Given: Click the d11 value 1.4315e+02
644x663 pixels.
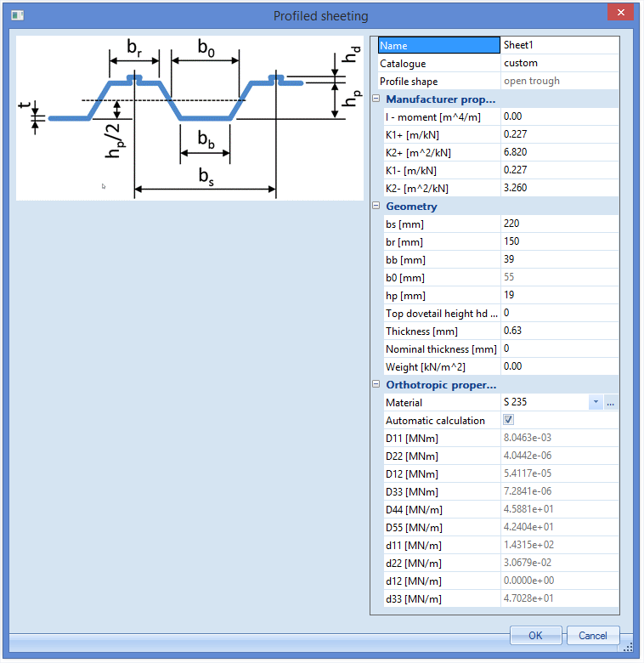Looking at the screenshot, I should coord(560,545).
